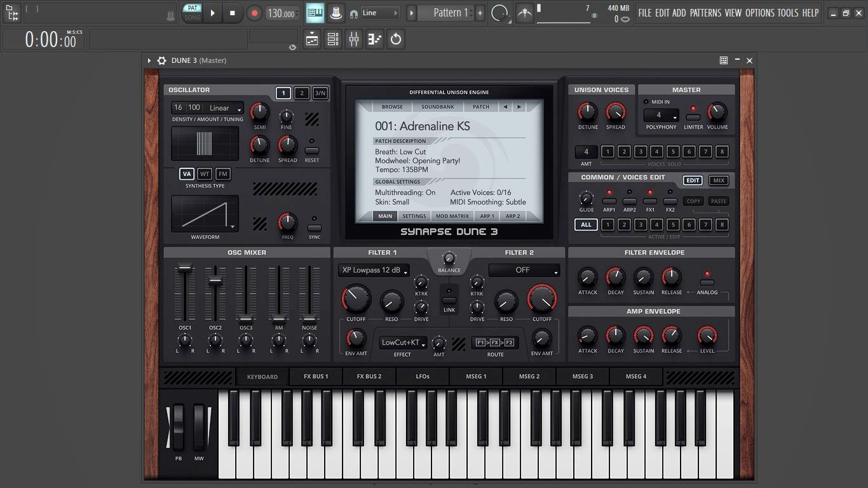
Task: Open the Line snap dropdown
Action: point(380,13)
